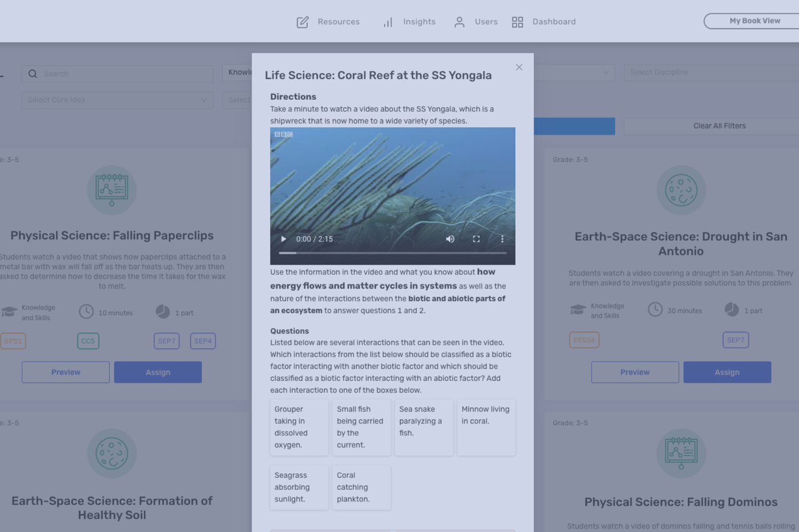Preview the Falling Paperclips task
The height and width of the screenshot is (532, 799).
(66, 372)
